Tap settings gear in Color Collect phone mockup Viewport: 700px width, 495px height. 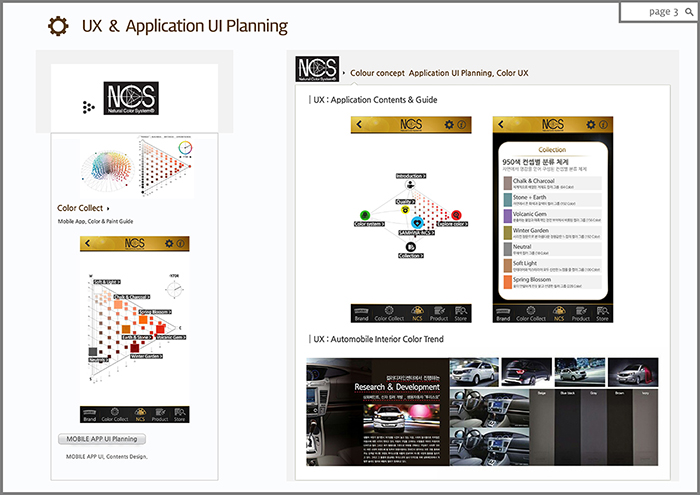(x=169, y=243)
